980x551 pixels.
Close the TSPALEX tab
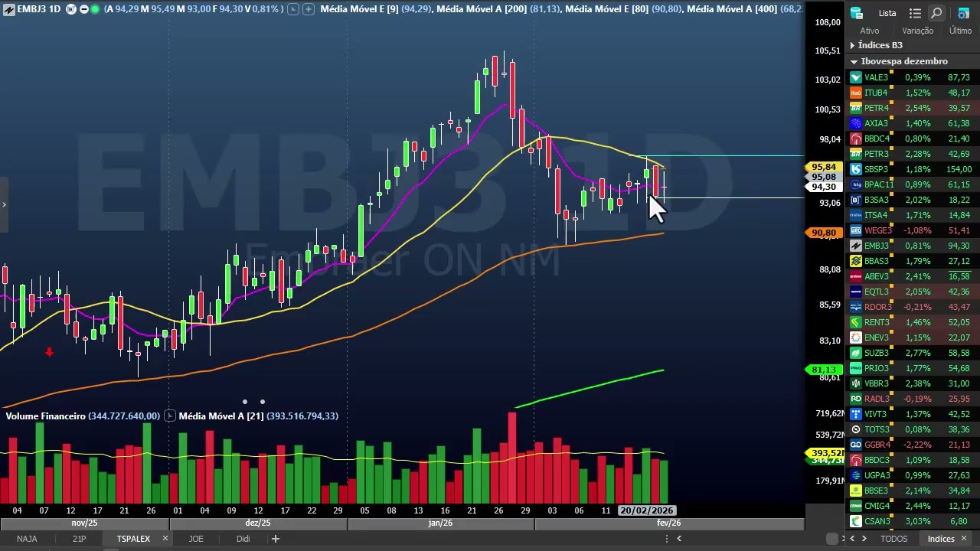[165, 539]
